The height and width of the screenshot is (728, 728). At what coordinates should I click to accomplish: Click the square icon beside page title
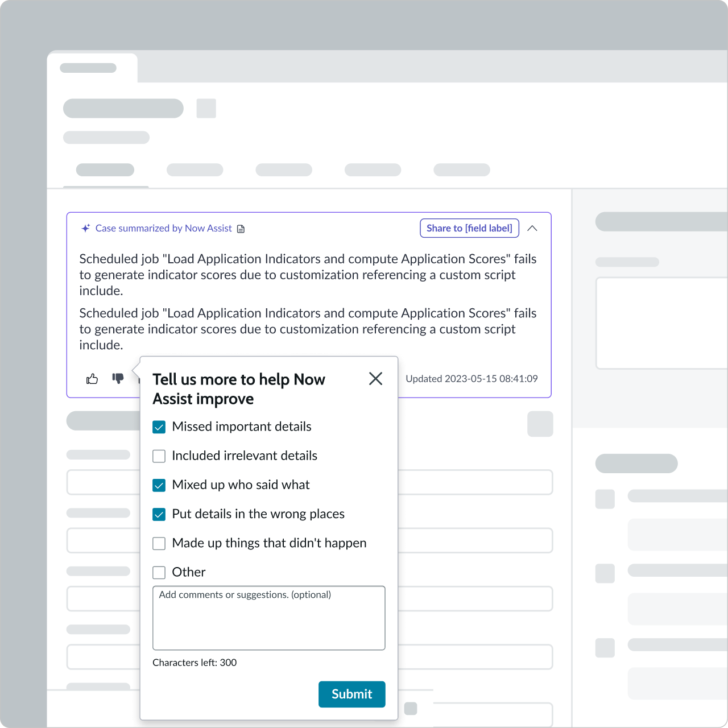(206, 108)
